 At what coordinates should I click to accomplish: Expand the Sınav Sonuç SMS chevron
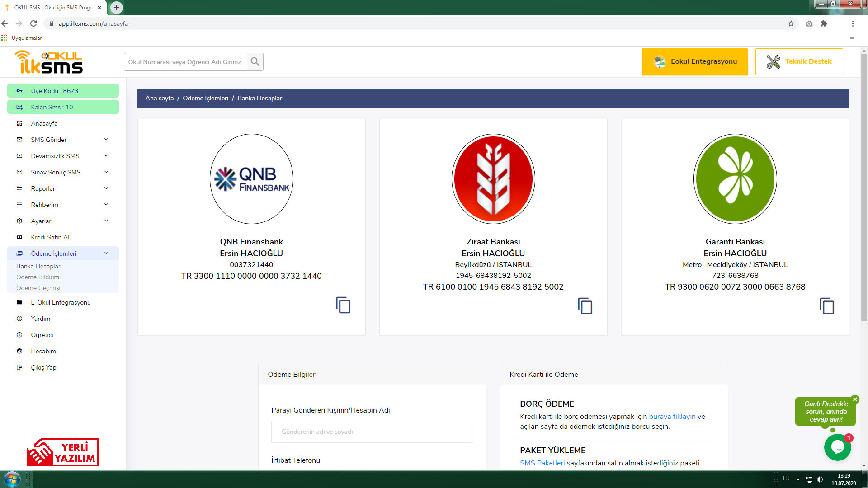pyautogui.click(x=106, y=172)
